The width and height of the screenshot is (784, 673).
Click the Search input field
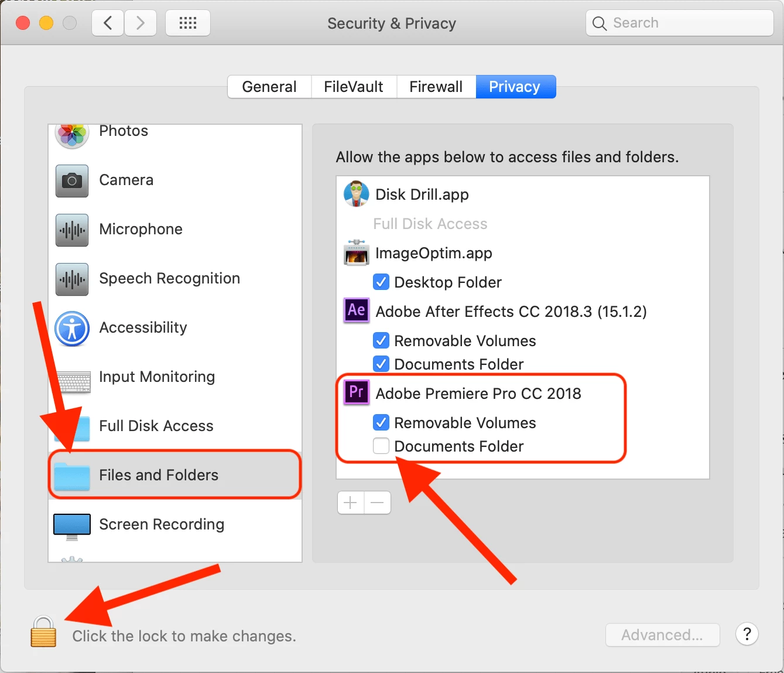[x=680, y=23]
